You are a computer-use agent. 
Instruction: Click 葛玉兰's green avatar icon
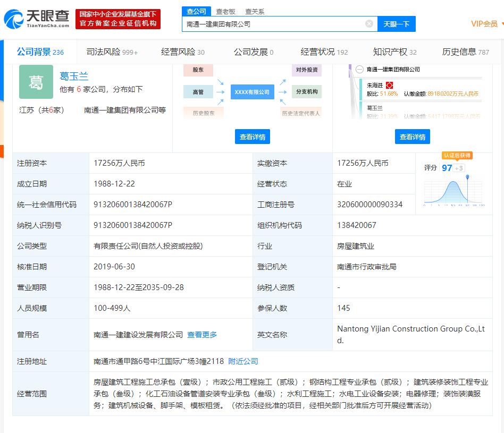(36, 82)
